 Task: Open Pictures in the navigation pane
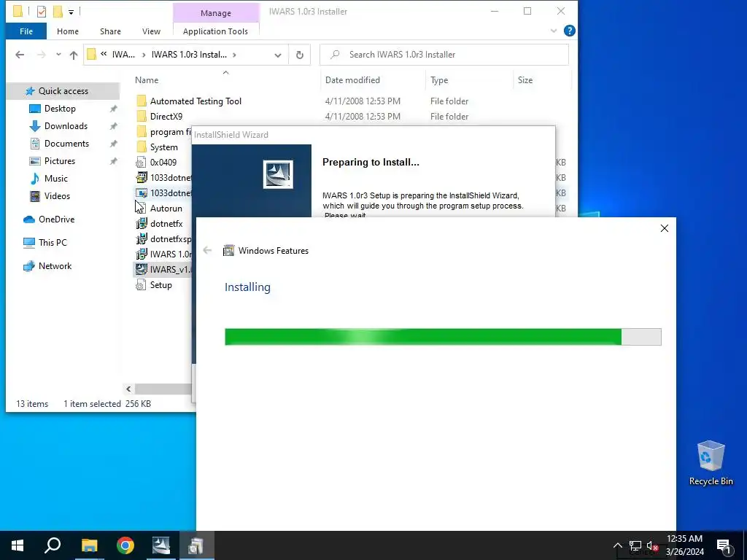60,161
